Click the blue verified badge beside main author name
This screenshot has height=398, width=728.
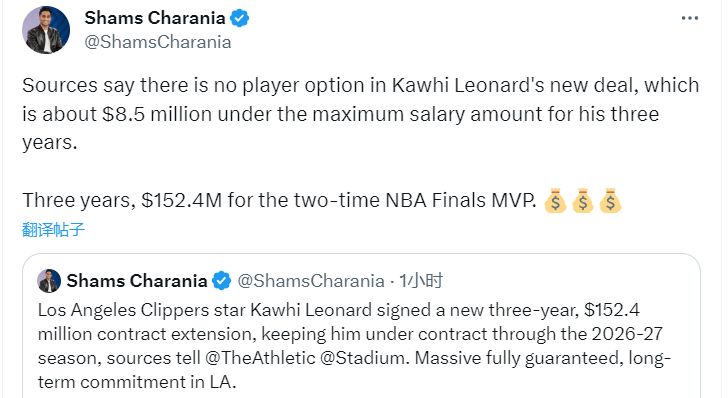[x=240, y=19]
